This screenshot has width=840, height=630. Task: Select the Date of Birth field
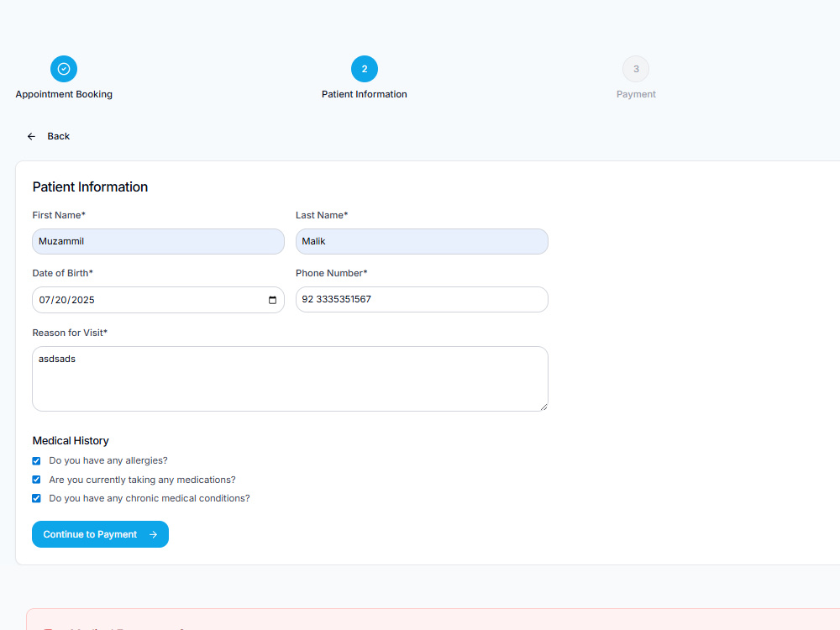158,300
